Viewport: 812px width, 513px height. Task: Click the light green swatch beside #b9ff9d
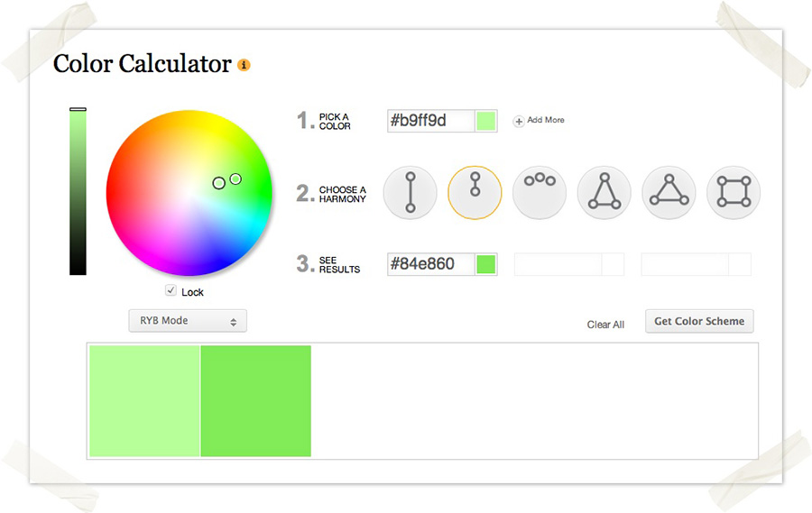[485, 121]
